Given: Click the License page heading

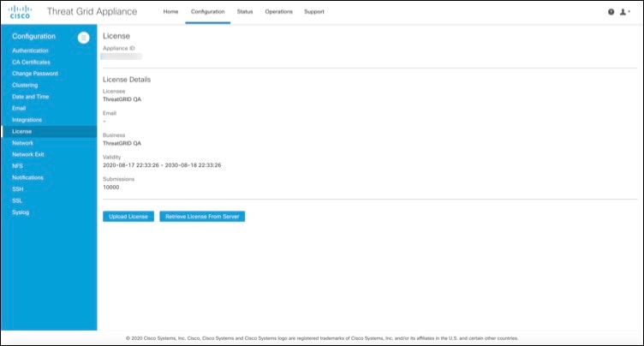Looking at the screenshot, I should (x=116, y=36).
